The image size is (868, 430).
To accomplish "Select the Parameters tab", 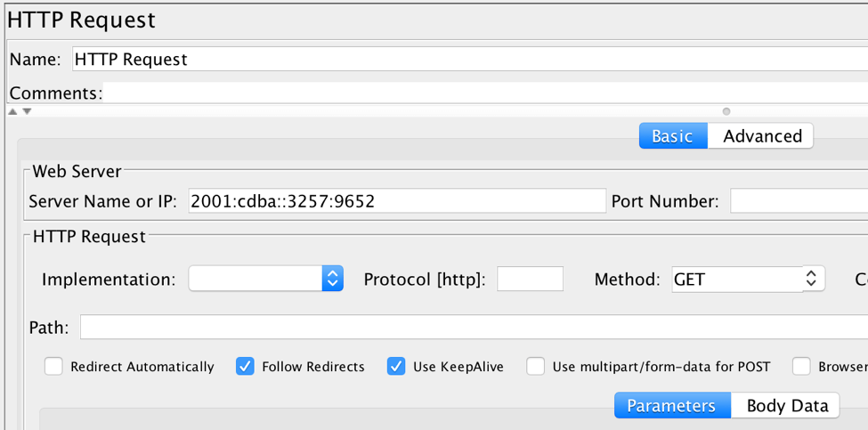I will 673,406.
